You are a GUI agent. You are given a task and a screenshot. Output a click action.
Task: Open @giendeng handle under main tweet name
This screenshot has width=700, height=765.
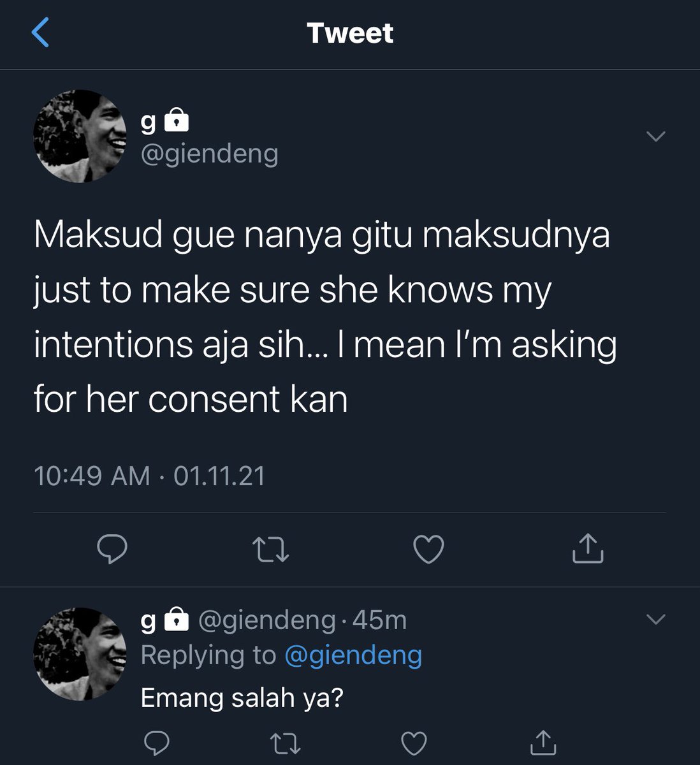tap(209, 154)
